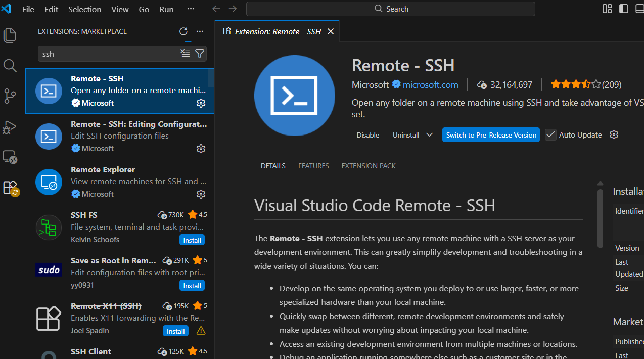Open the Go menu
644x359 pixels.
tap(144, 9)
